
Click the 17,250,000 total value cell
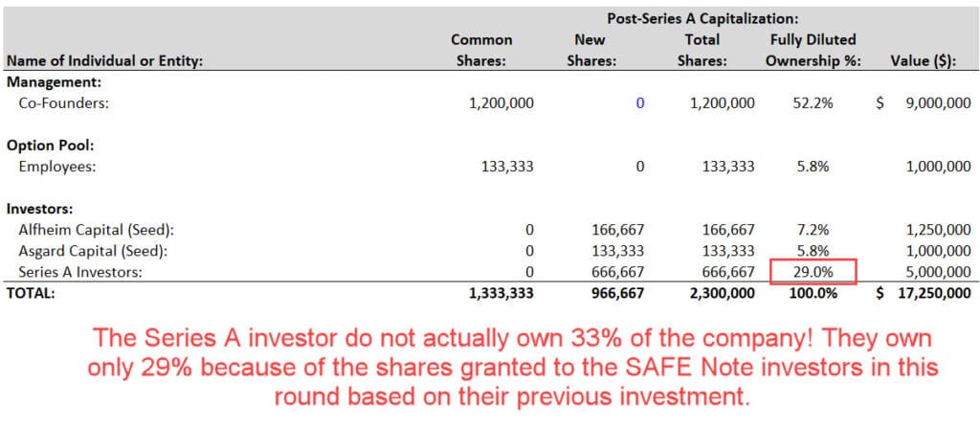click(930, 293)
